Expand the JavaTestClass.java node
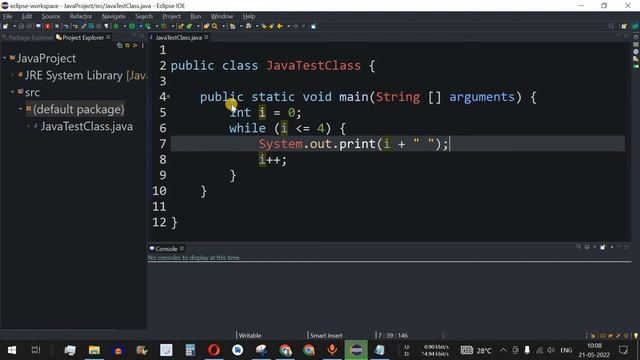640x360 pixels. pos(29,127)
